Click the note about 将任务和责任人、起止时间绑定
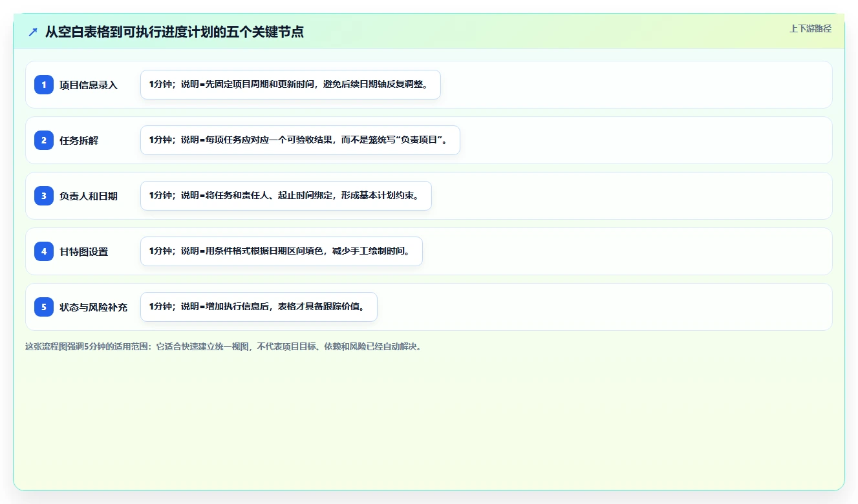The image size is (858, 504). coord(286,196)
